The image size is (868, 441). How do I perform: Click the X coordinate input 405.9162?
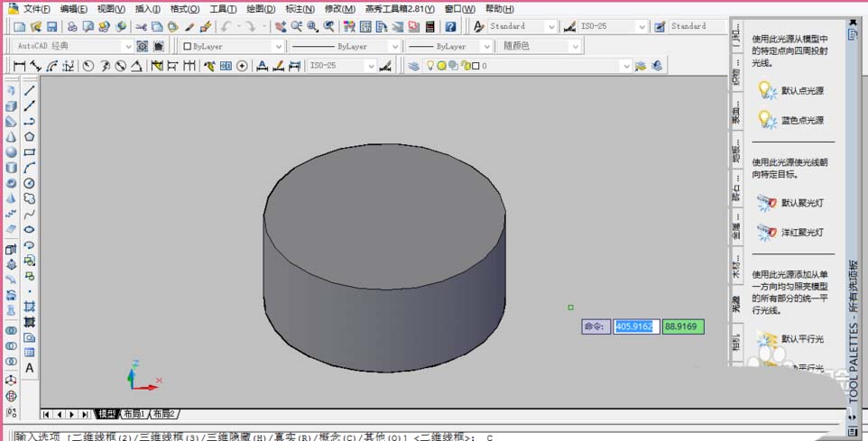click(x=636, y=326)
